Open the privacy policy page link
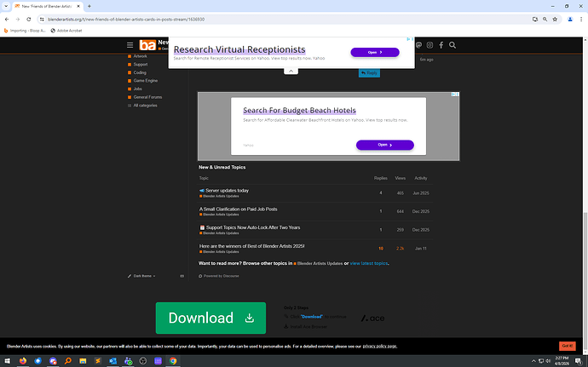 pos(379,347)
